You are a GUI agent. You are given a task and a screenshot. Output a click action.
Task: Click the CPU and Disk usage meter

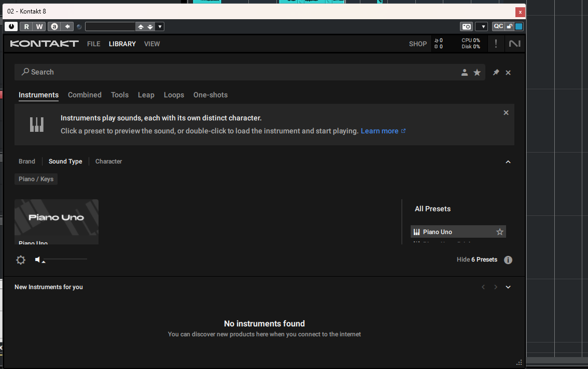471,44
